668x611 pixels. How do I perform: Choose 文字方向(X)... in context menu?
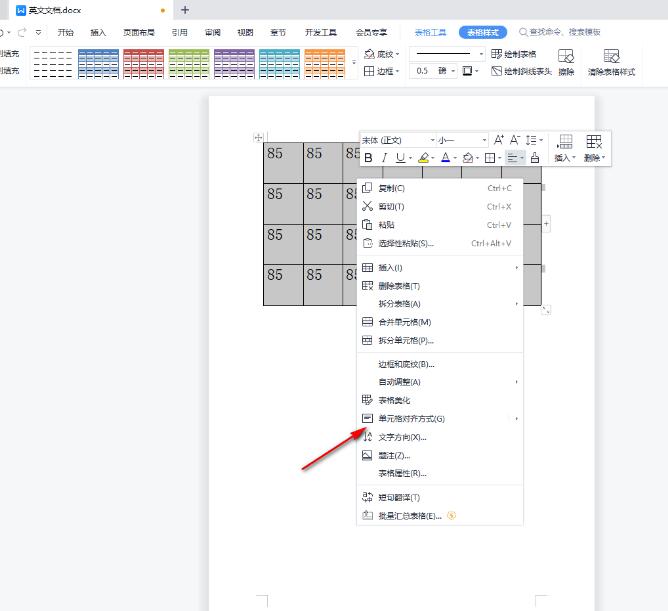click(x=440, y=437)
